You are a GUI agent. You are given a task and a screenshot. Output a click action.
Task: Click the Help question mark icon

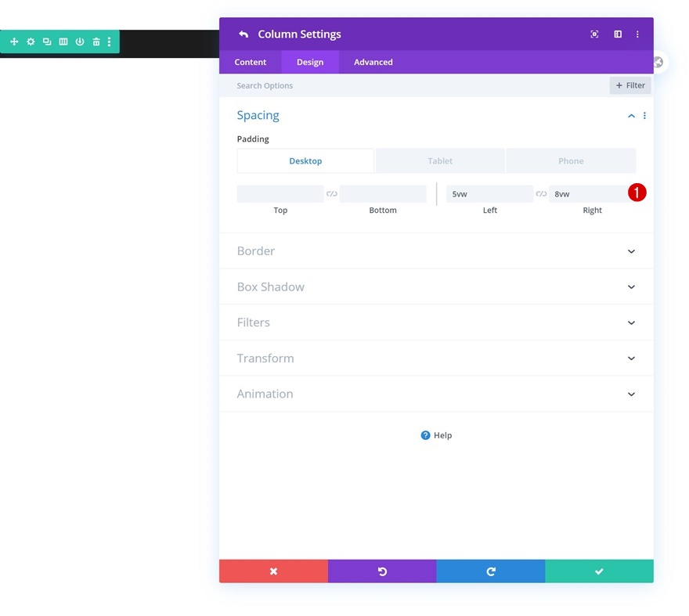425,435
